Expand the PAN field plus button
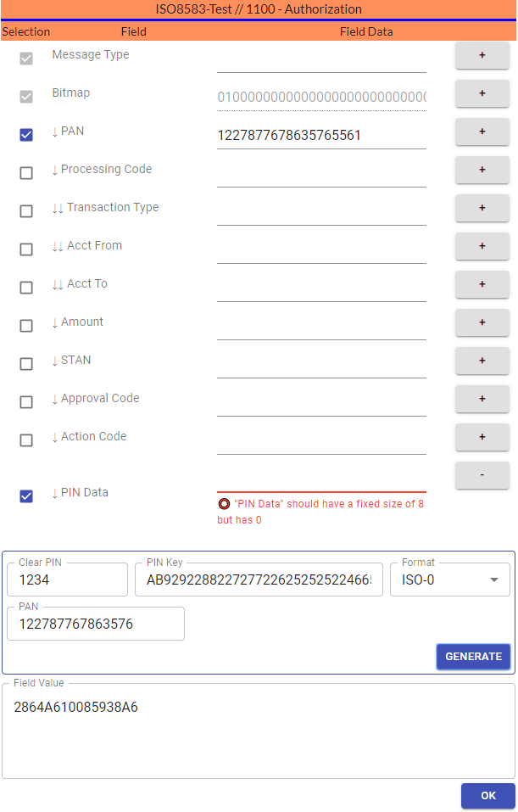The image size is (518, 812). (482, 132)
